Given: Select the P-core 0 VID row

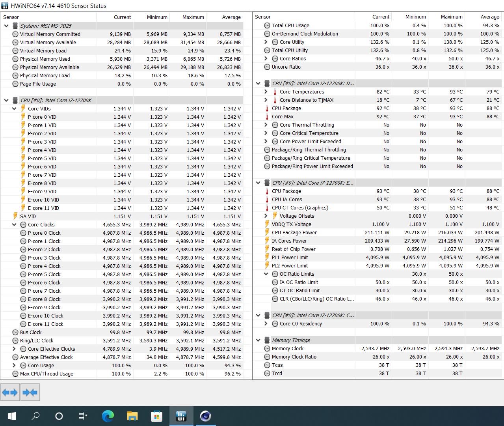Looking at the screenshot, I should coord(122,117).
